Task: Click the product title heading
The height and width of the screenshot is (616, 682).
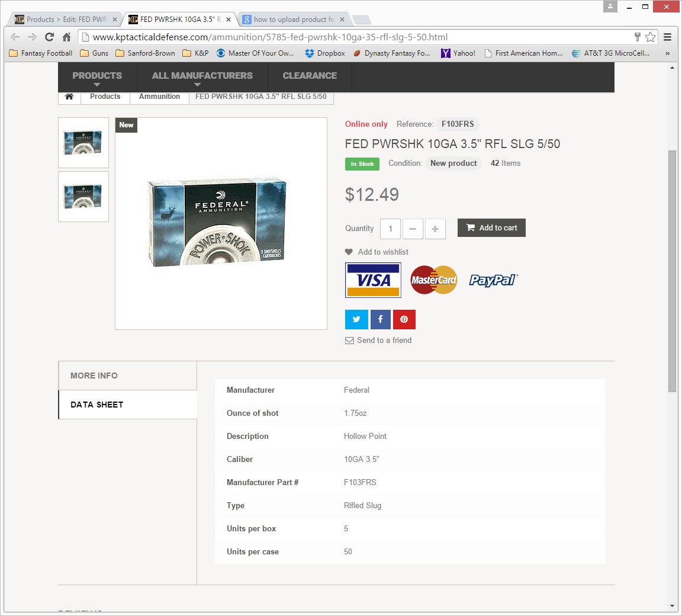Action: coord(452,144)
